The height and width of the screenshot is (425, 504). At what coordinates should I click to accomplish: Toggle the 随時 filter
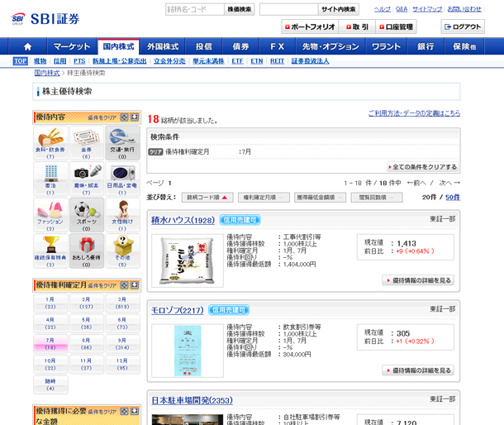click(50, 384)
